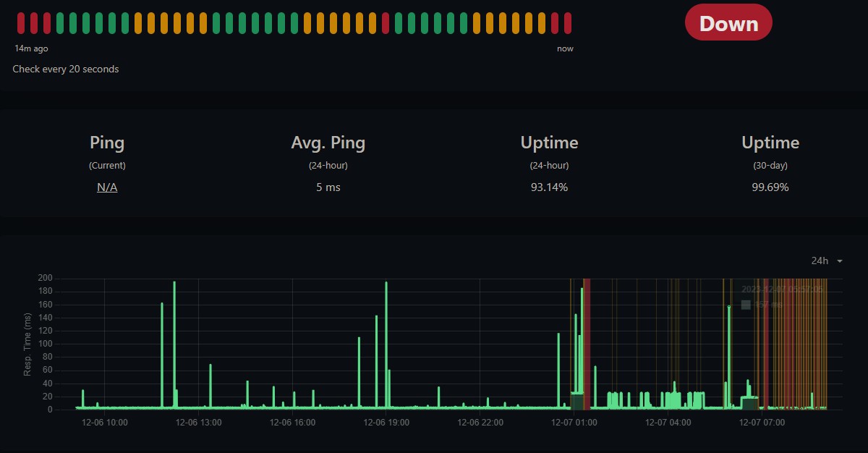Click the 24-hour uptime value 93.14%
Viewport: 868px width, 453px height.
point(549,187)
